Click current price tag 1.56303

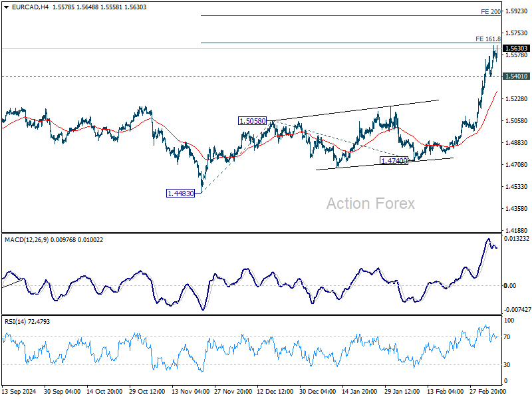point(517,48)
